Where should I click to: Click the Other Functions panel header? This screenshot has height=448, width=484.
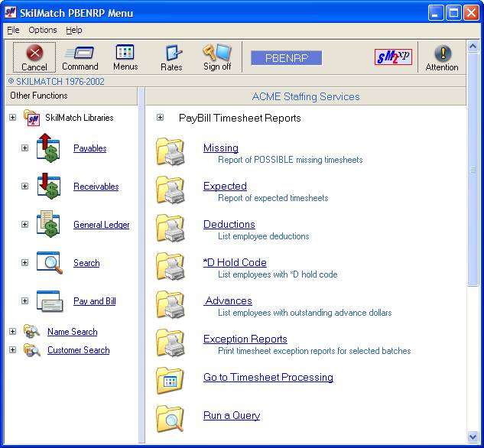tap(71, 96)
